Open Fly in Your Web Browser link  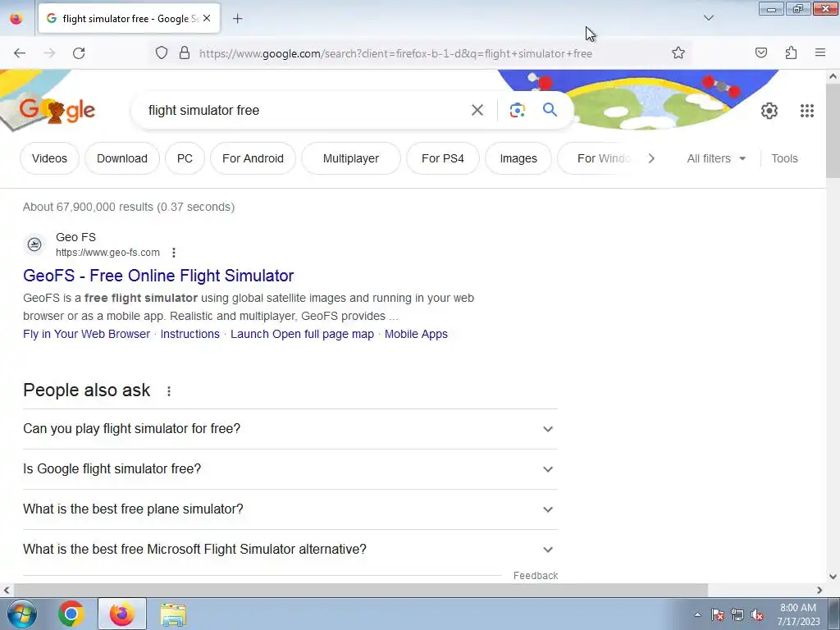[86, 334]
